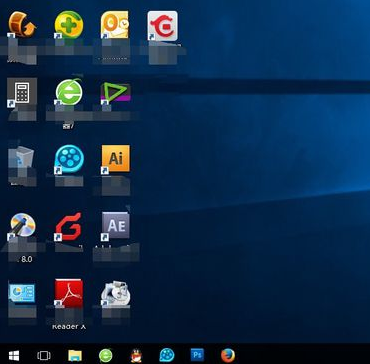Launch Adobe Reader X shortcut
Screen dimensions: 370x364
[69, 293]
